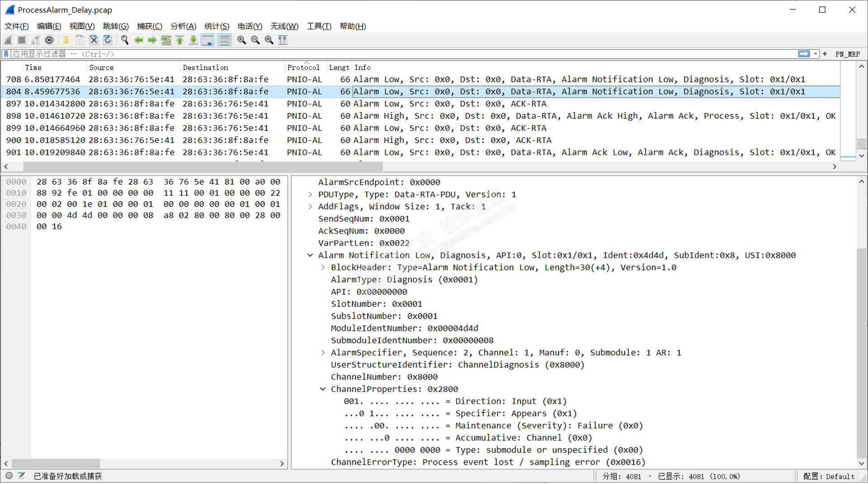Click the capture options gear icon
The image size is (868, 484).
49,40
